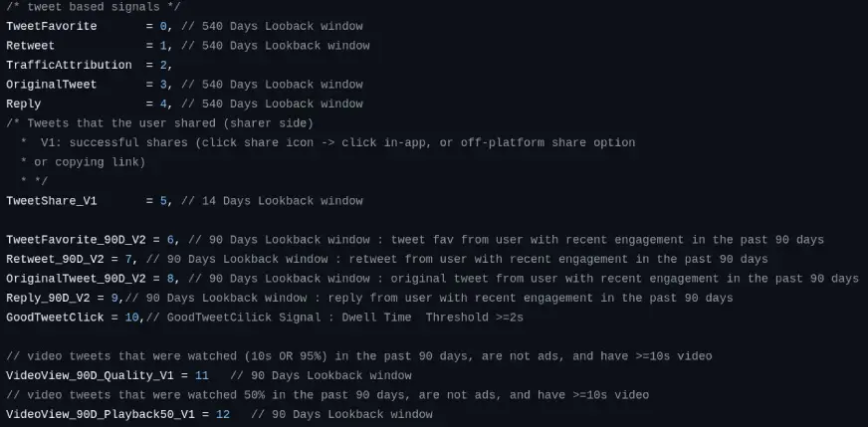Click the 'Dwell Time Threshold >=2s' comment
The image size is (868, 427).
[432, 318]
